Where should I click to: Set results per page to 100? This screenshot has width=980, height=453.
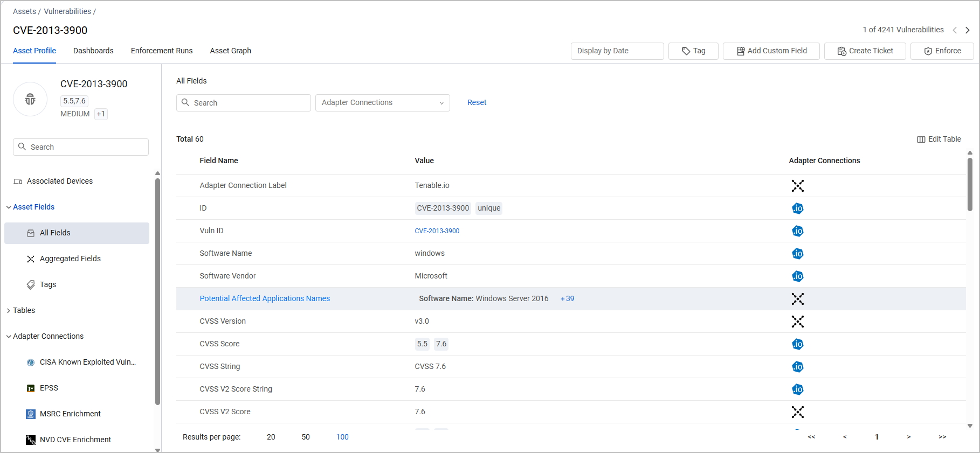[342, 437]
